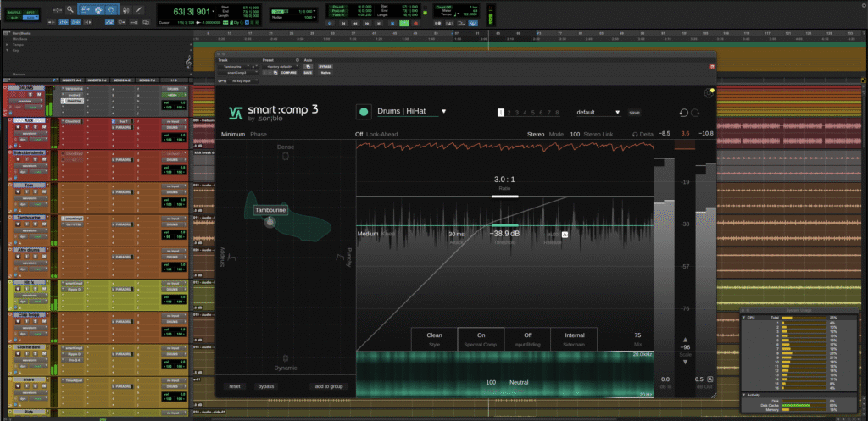Image resolution: width=868 pixels, height=421 pixels.
Task: Increase Scale with the up triangle
Action: pos(685,340)
